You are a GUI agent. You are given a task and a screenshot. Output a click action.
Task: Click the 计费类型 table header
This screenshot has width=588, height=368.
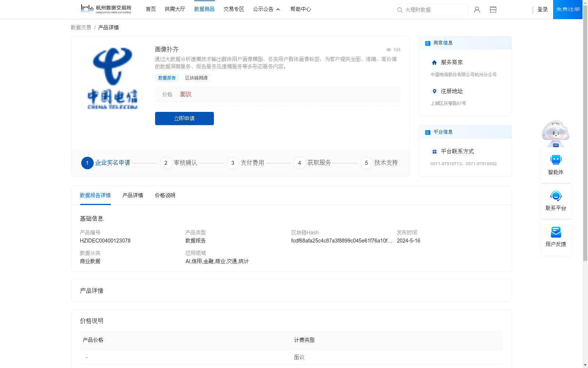click(304, 340)
